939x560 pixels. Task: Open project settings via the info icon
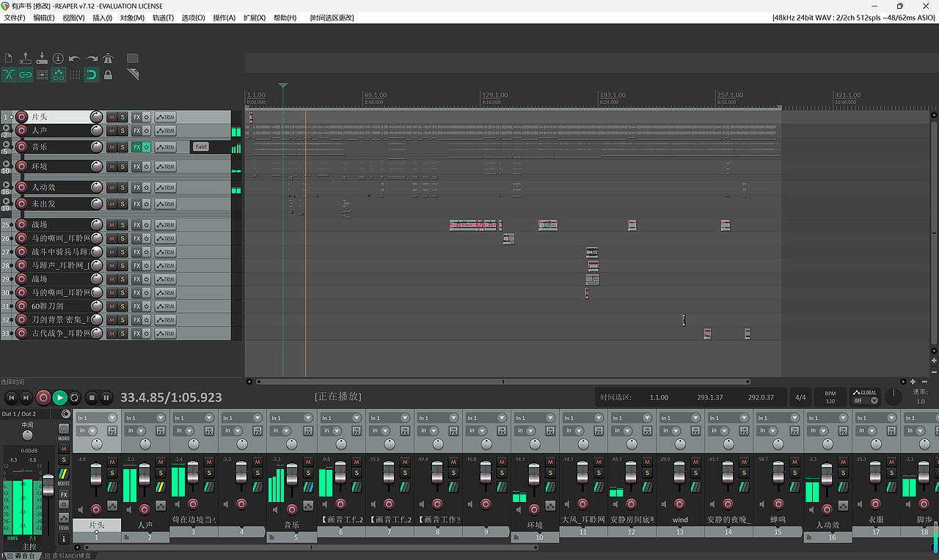[x=58, y=59]
